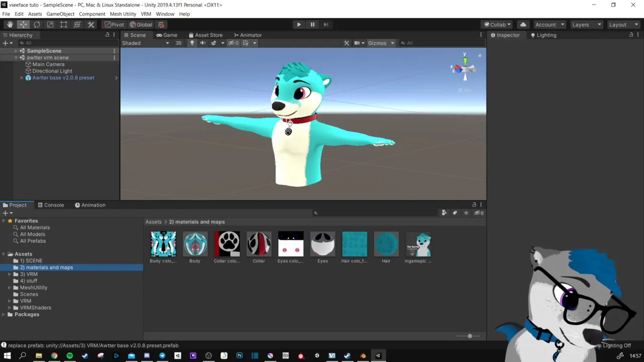The height and width of the screenshot is (362, 644).
Task: Toggle hidden objects visibility in Scene
Action: click(x=233, y=43)
